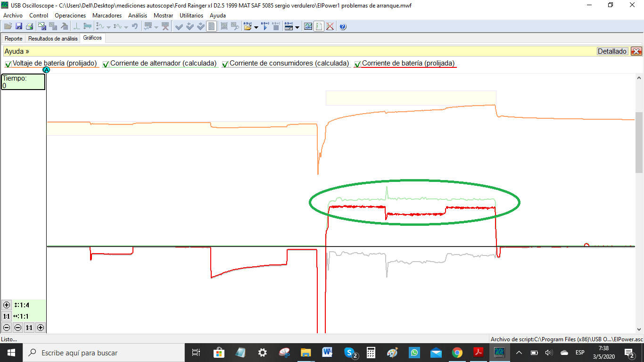Uncheck Voltaje de batería (prolijado)

(x=8, y=63)
